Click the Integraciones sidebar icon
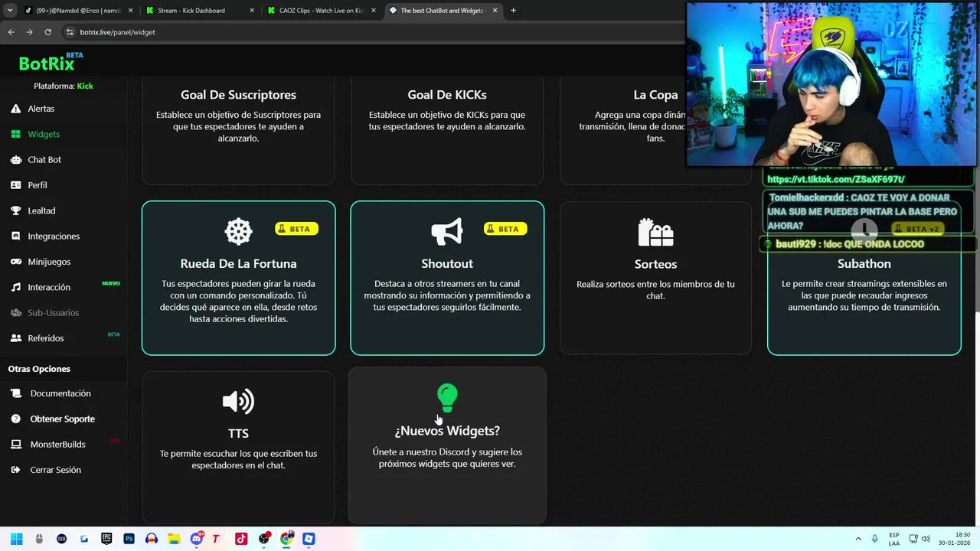Image resolution: width=980 pixels, height=551 pixels. 15,236
